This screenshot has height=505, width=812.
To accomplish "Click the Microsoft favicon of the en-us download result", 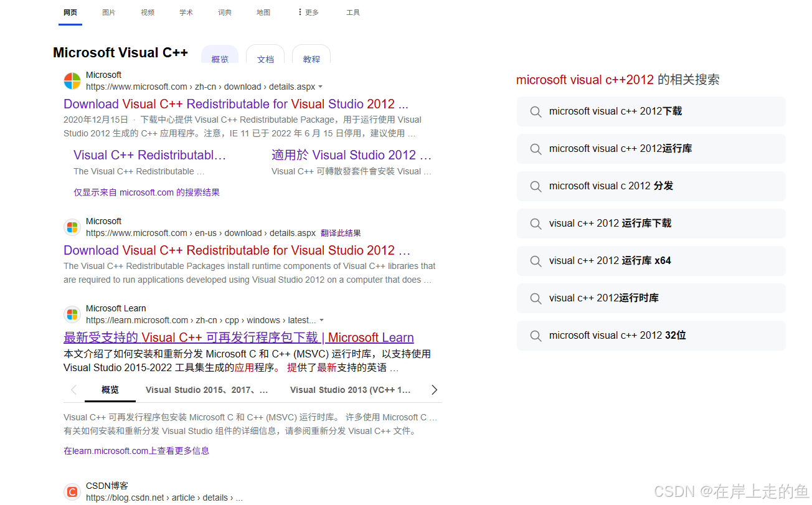I will point(72,227).
